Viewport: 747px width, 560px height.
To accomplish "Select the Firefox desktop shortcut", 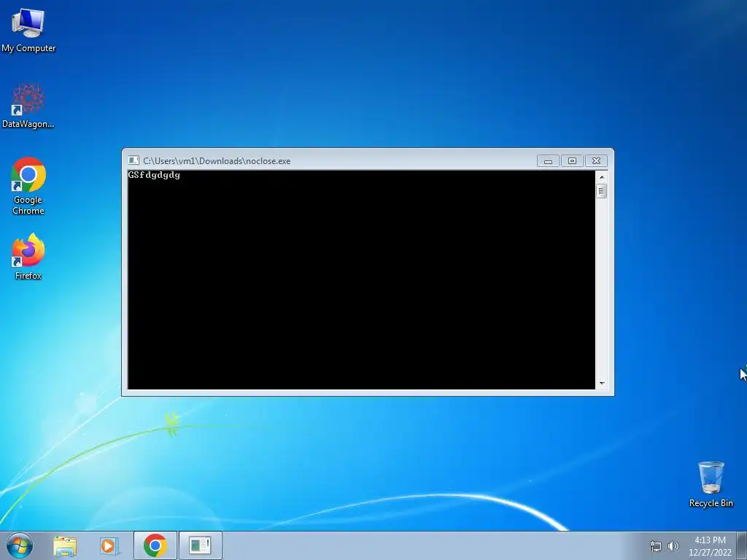I will [28, 257].
